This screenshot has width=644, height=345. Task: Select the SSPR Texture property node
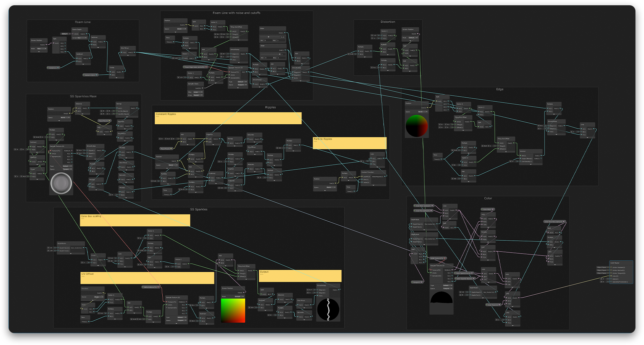pyautogui.click(x=438, y=258)
